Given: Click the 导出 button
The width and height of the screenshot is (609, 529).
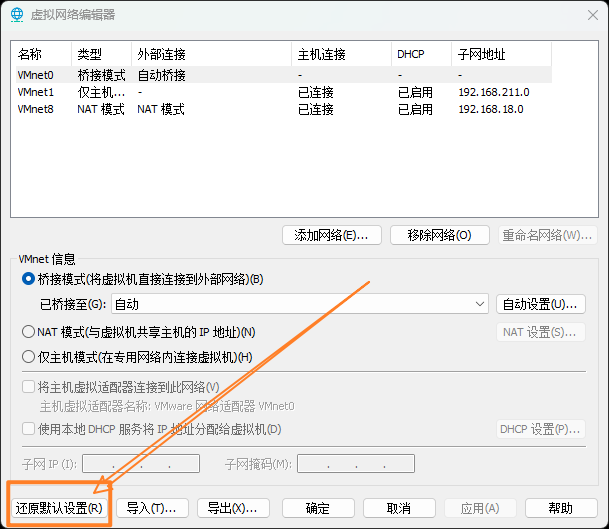Looking at the screenshot, I should coord(233,508).
